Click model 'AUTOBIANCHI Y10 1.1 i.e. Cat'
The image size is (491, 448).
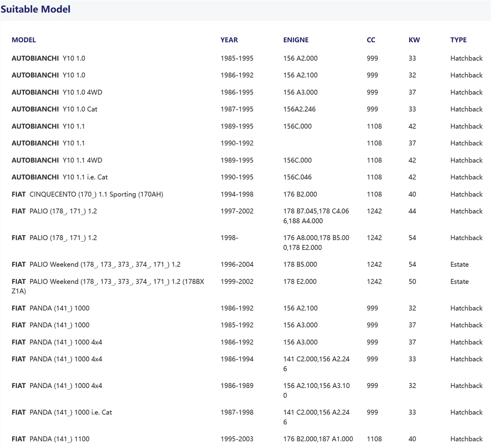[60, 177]
